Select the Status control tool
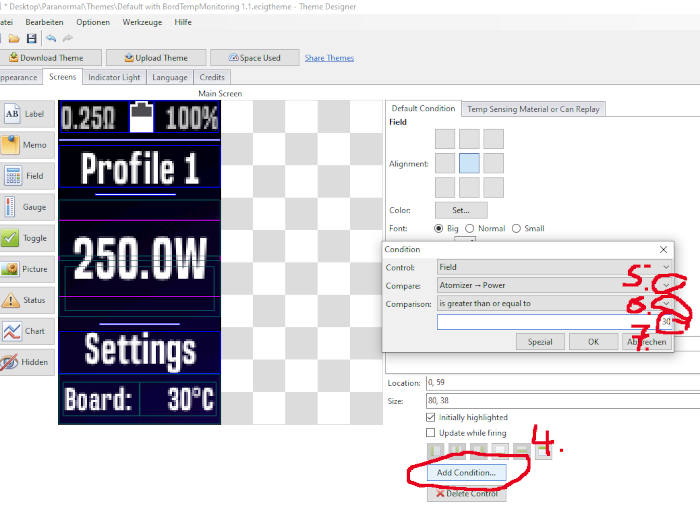Viewport: 700px width, 516px height. [26, 300]
